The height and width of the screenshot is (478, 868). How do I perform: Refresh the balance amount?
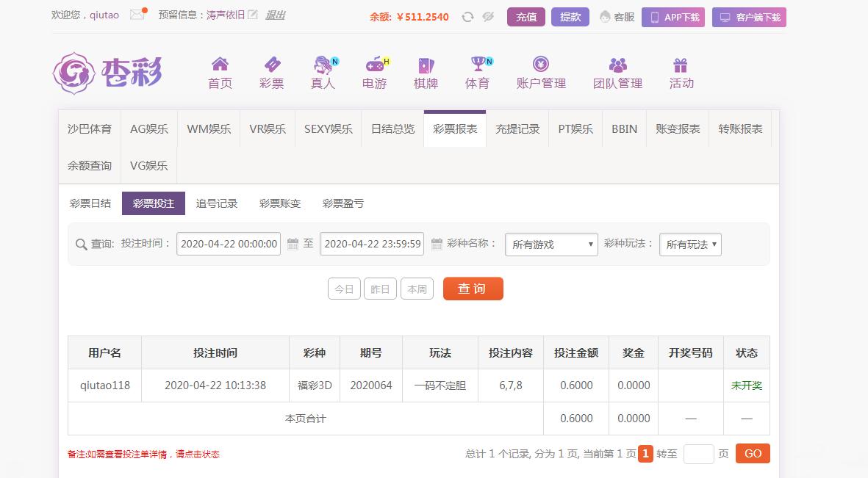(x=467, y=17)
